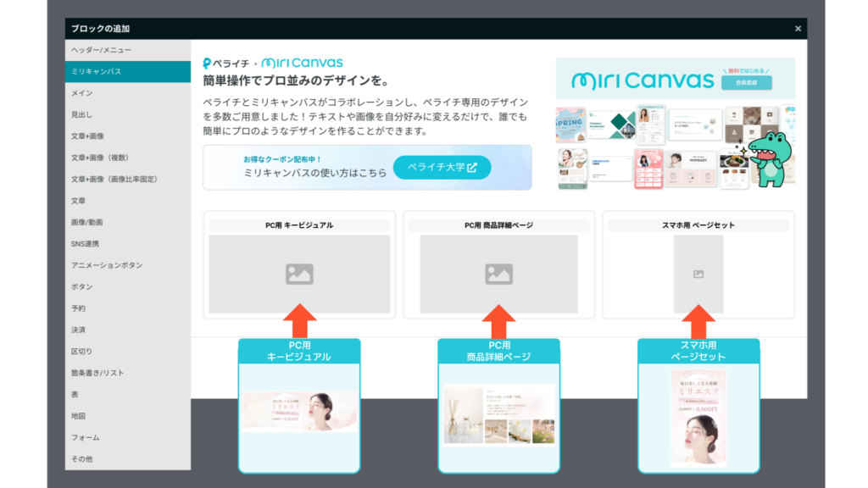Click the ペライチ大学 button
Image resolution: width=868 pixels, height=488 pixels.
tap(442, 167)
